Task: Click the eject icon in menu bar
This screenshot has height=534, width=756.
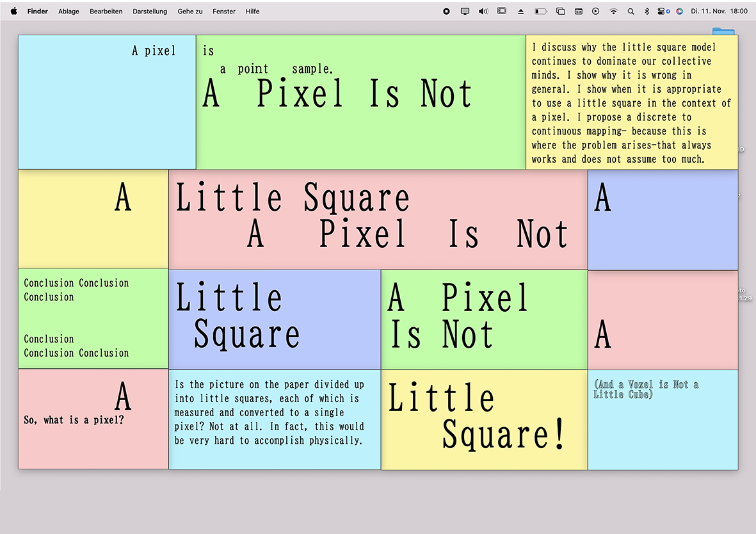Action: 520,12
